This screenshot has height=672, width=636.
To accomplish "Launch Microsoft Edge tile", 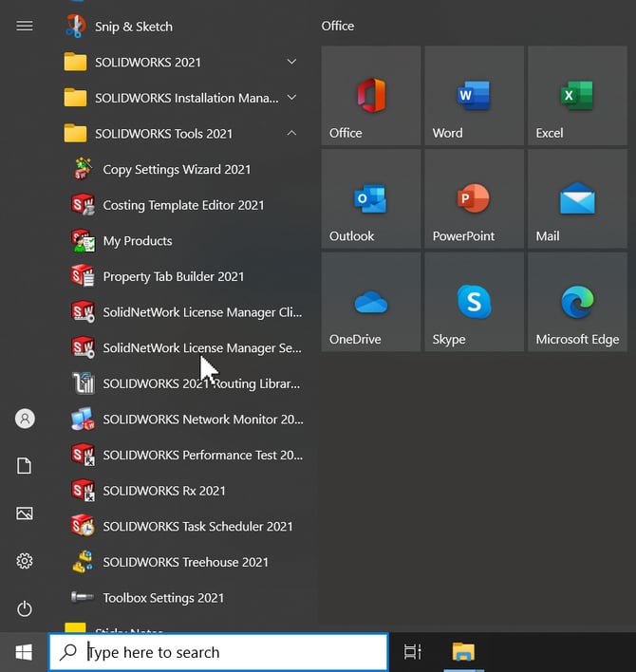I will pos(576,302).
